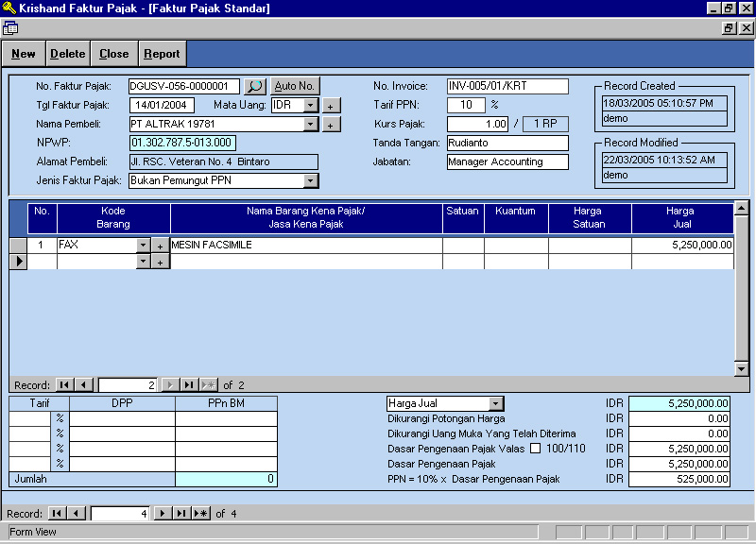Viewport: 756px width, 544px height.
Task: Click the Record Created timestamp field
Action: point(664,103)
